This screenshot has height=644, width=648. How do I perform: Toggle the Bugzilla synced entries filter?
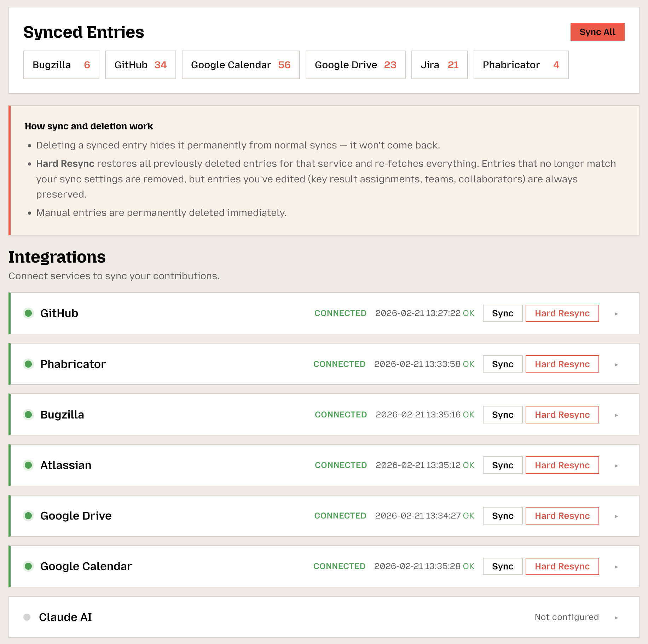[61, 65]
